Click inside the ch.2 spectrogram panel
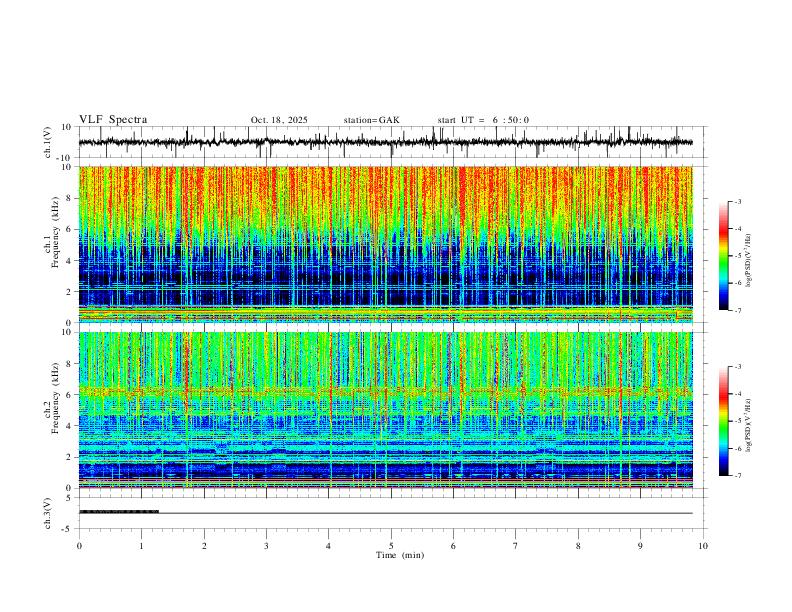 pyautogui.click(x=385, y=410)
